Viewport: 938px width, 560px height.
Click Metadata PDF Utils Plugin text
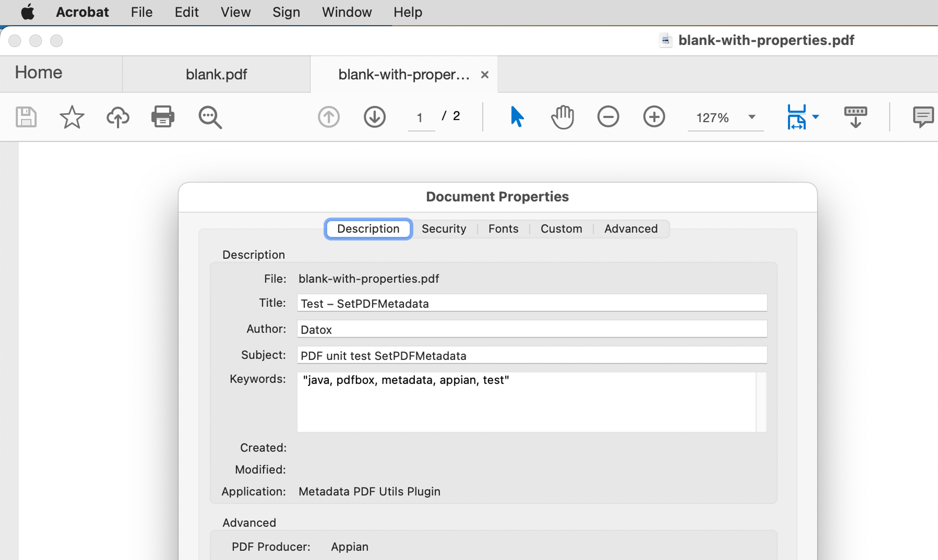[369, 492]
